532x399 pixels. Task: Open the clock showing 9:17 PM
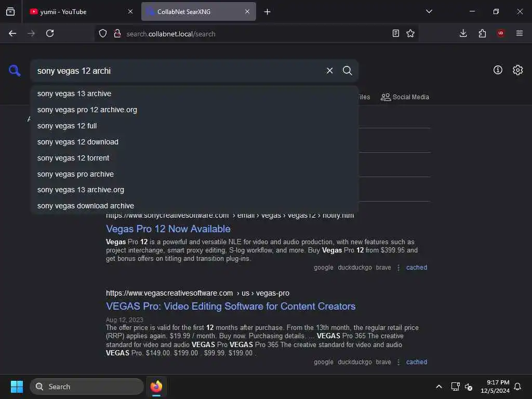pyautogui.click(x=495, y=387)
